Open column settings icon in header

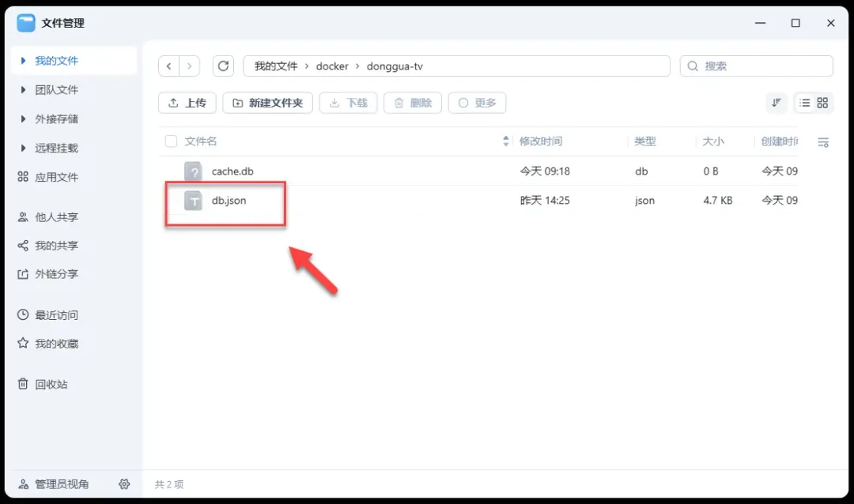(823, 142)
